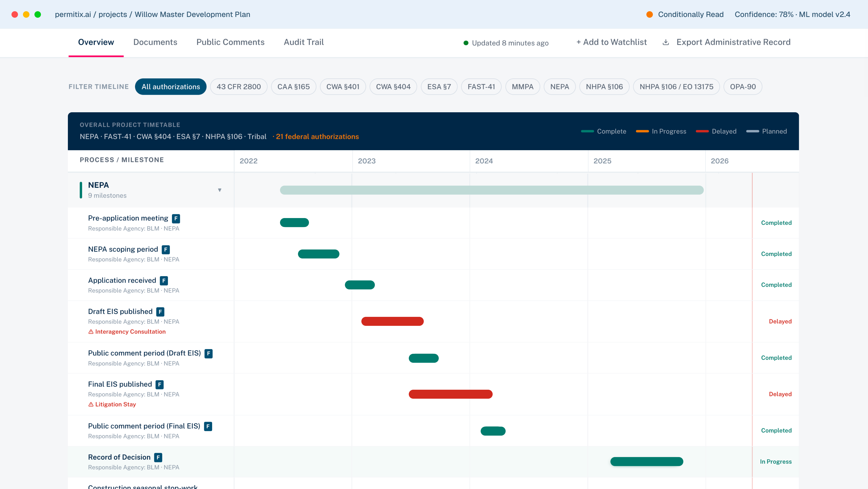
Task: Click warning icon for Interagency Consultation
Action: click(x=91, y=332)
